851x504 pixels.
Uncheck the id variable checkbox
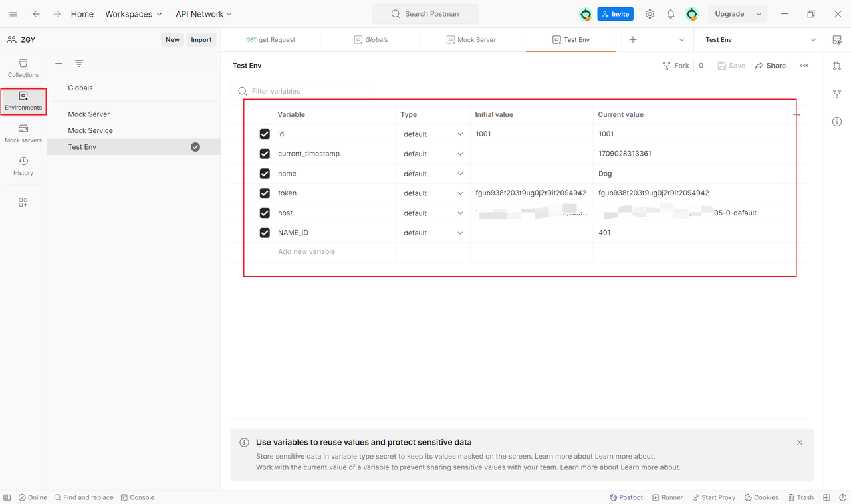(x=265, y=134)
